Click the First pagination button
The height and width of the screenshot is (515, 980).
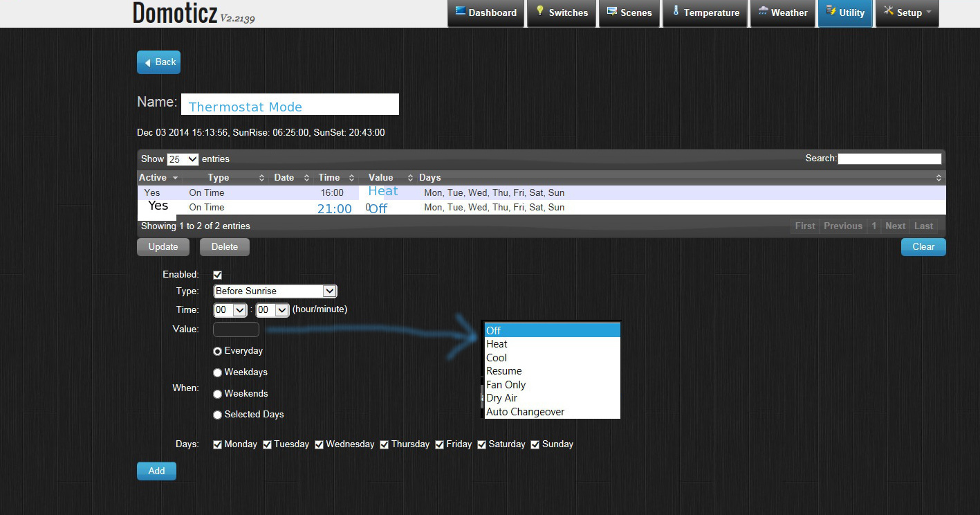pyautogui.click(x=805, y=226)
